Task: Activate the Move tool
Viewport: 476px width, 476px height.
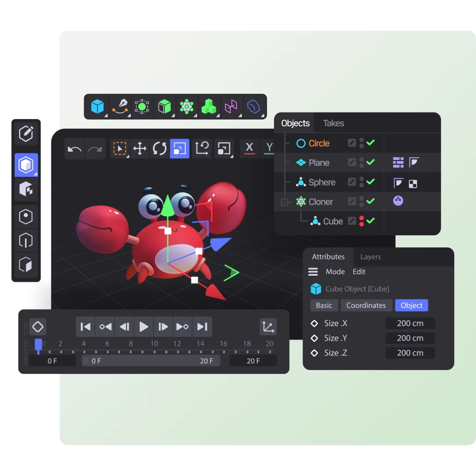Action: point(140,148)
